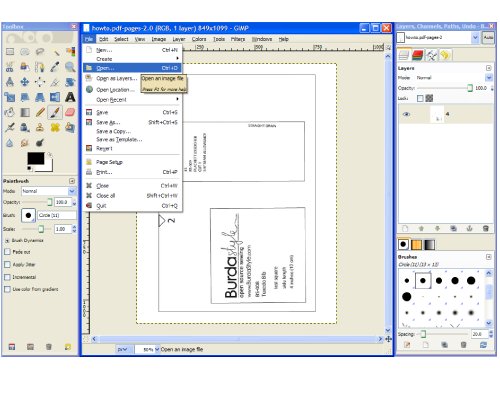
Task: Choose Open... in the File menu
Action: tap(133, 68)
